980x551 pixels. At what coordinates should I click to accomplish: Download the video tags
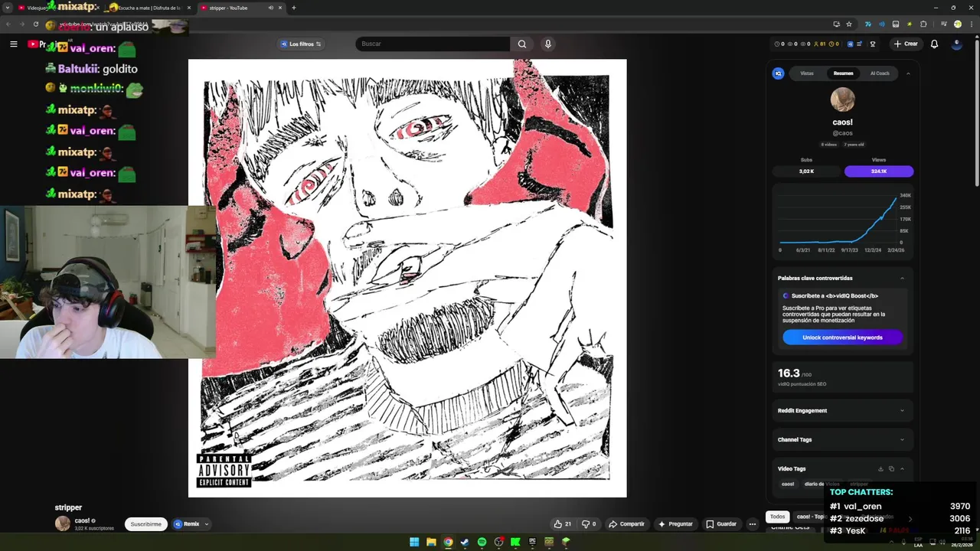click(880, 468)
